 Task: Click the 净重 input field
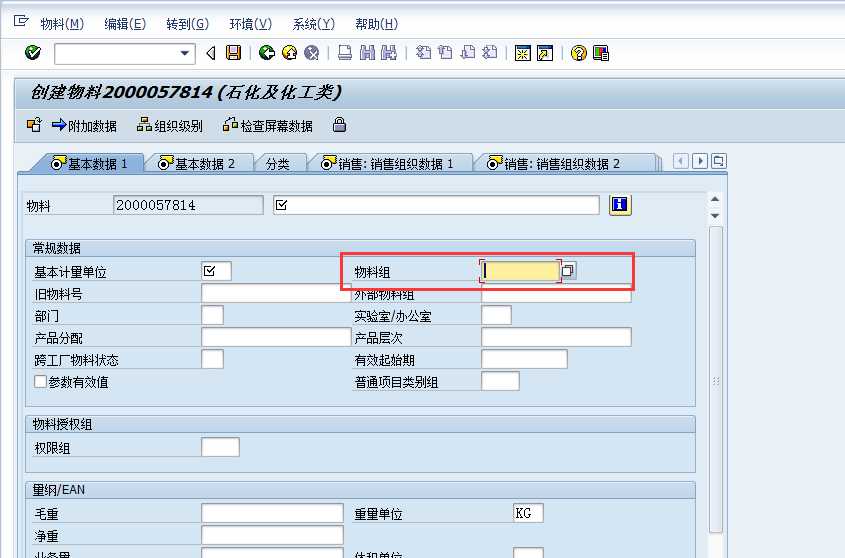[272, 535]
